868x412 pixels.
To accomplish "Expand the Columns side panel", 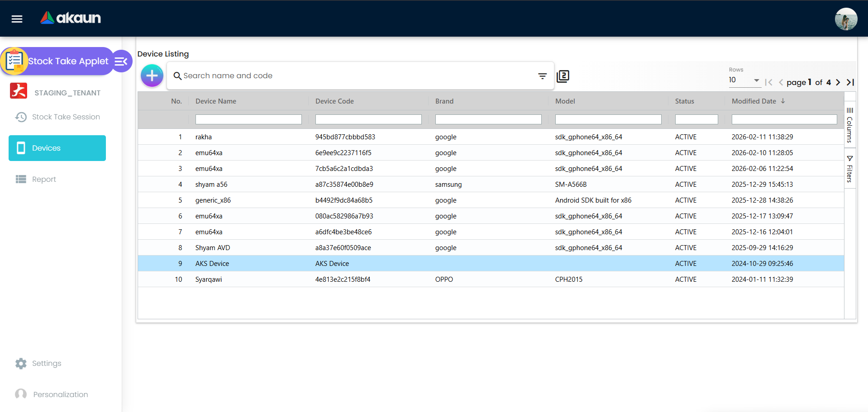I will 849,125.
